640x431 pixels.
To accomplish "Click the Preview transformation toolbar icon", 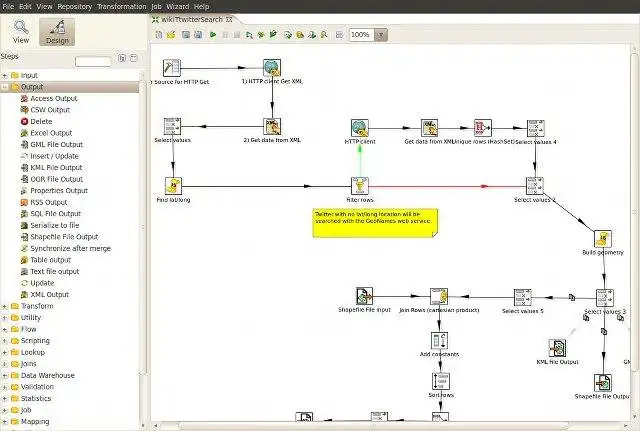I will 249,35.
